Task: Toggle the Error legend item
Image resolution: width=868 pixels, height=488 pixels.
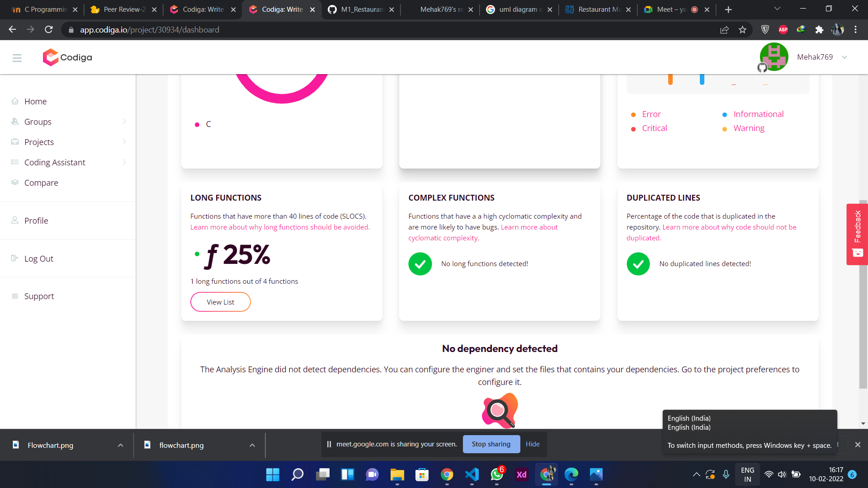Action: pyautogui.click(x=651, y=114)
